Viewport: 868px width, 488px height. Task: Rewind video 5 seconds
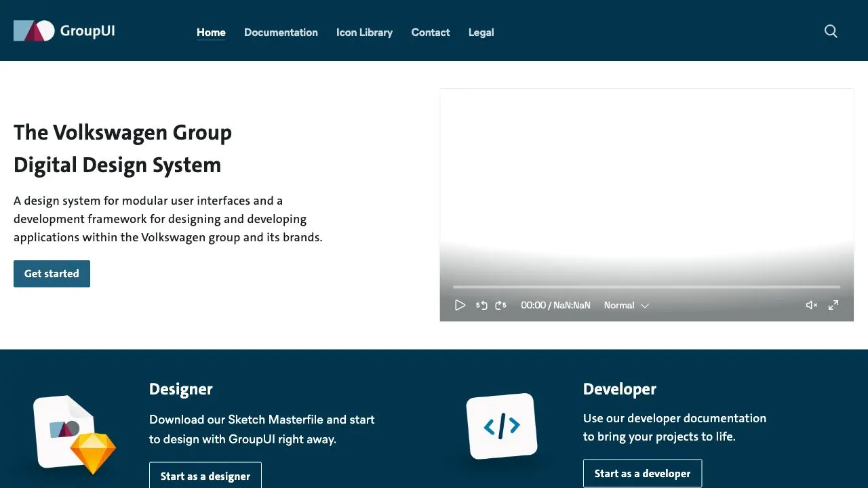481,306
